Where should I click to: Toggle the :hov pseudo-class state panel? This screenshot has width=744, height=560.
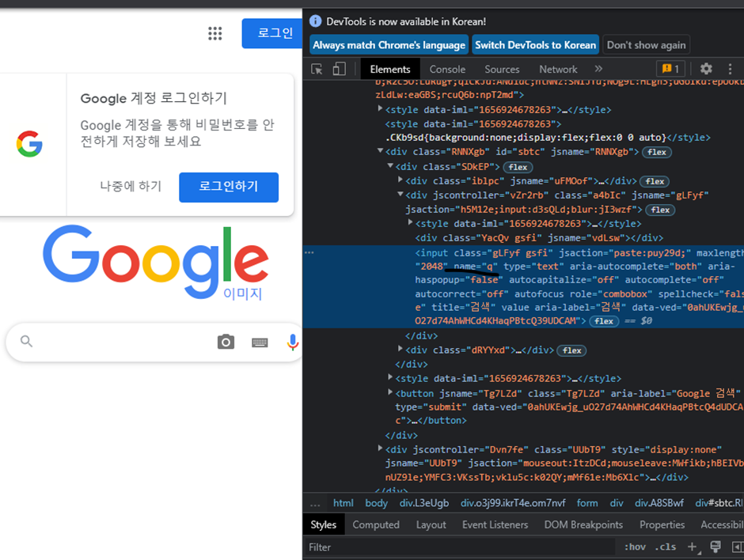coord(635,547)
